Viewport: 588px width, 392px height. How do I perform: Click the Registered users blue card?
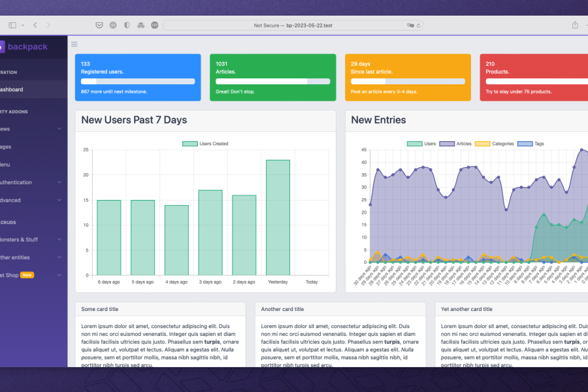[x=138, y=77]
